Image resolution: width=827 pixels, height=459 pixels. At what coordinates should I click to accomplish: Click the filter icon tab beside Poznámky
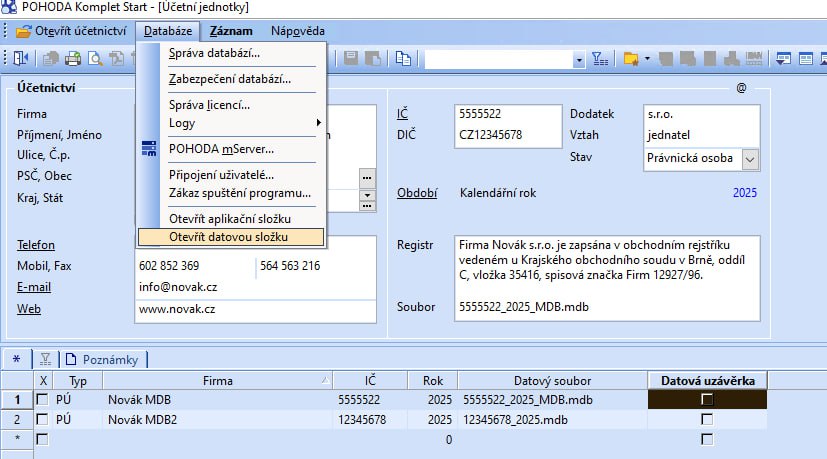45,359
